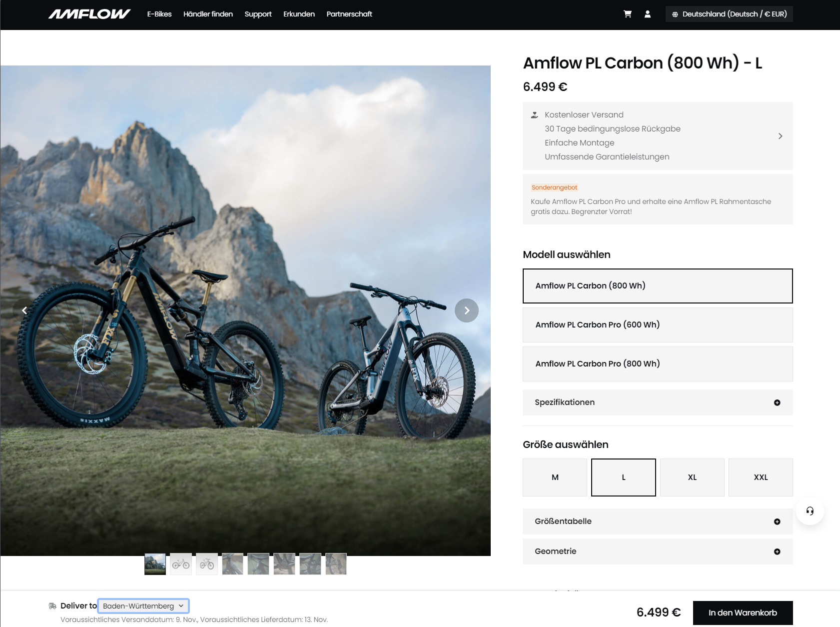Select the second thumbnail showing a bike on white

[181, 564]
